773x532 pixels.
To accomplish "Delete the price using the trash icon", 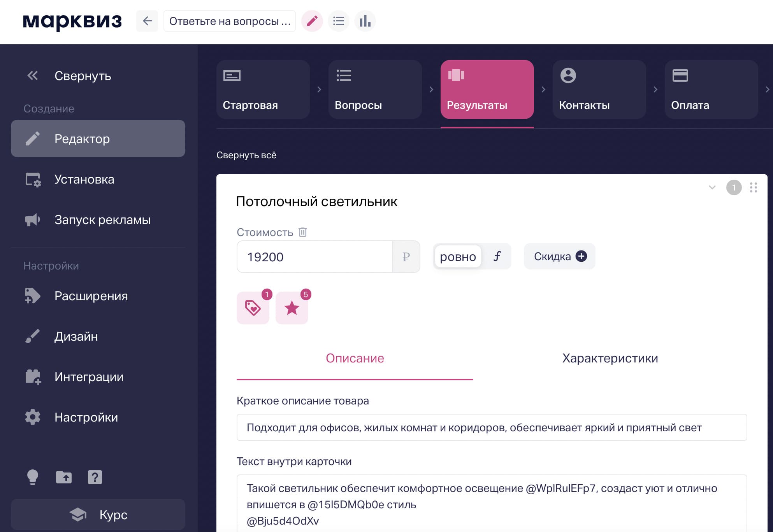I will click(303, 232).
